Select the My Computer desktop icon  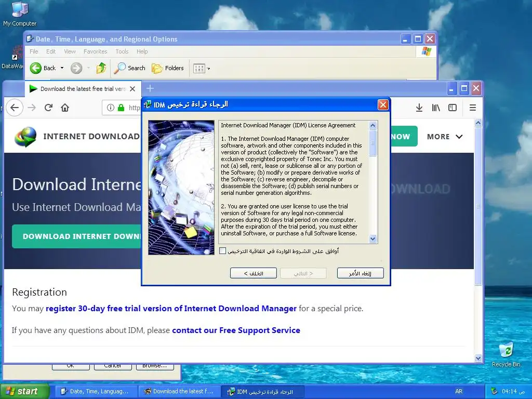pyautogui.click(x=20, y=14)
